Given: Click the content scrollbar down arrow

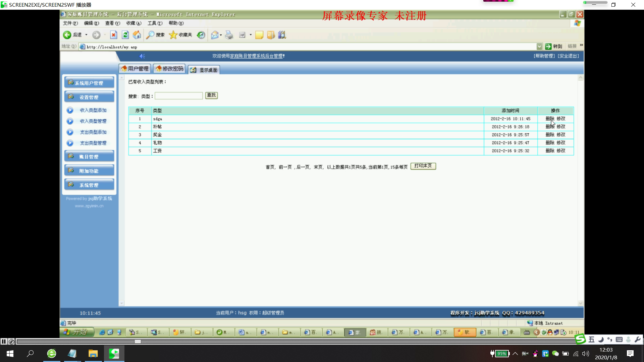Looking at the screenshot, I should point(581,303).
